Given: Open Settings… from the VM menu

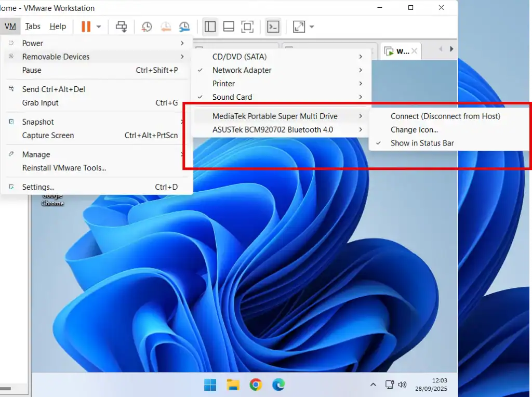Looking at the screenshot, I should [x=96, y=187].
